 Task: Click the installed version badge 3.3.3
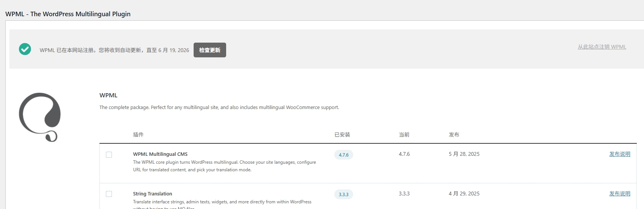(344, 194)
